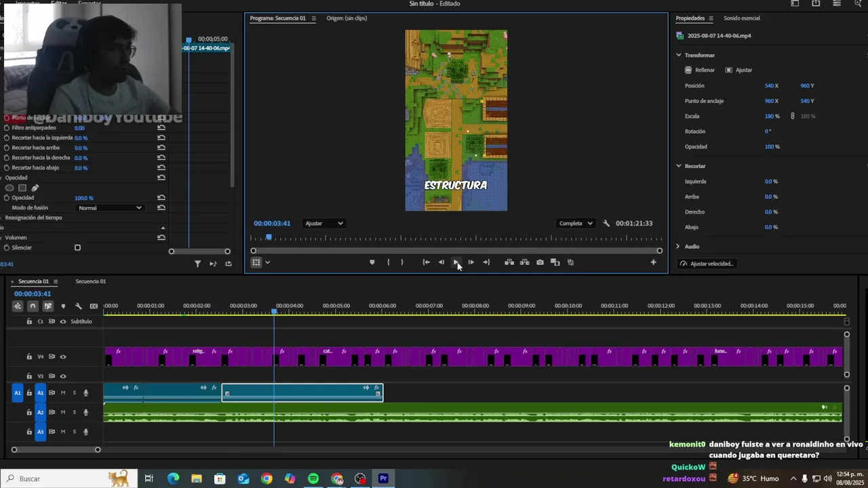
Task: Add a marker in the Program monitor
Action: tap(372, 262)
